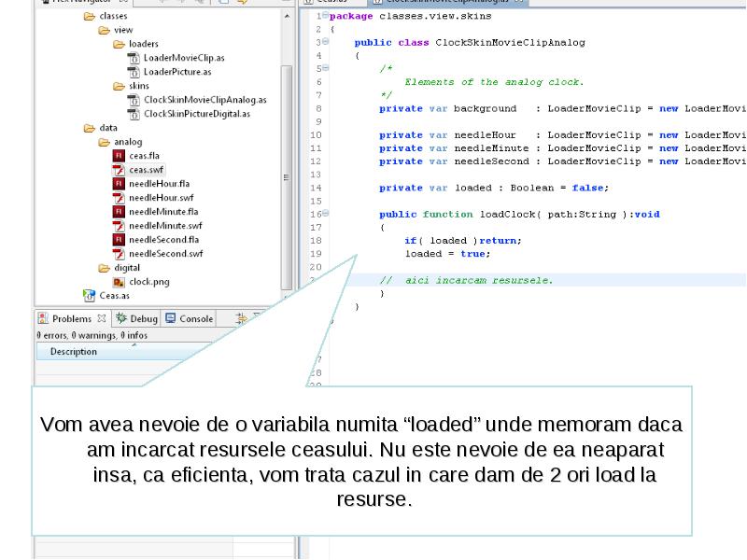747x560 pixels.
Task: Select the needleHour.swf file icon
Action: (119, 198)
